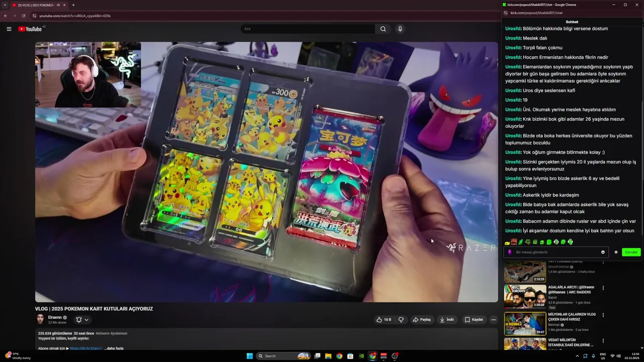
Task: Focus the YouTube 'Ara' search field
Action: coord(308,29)
